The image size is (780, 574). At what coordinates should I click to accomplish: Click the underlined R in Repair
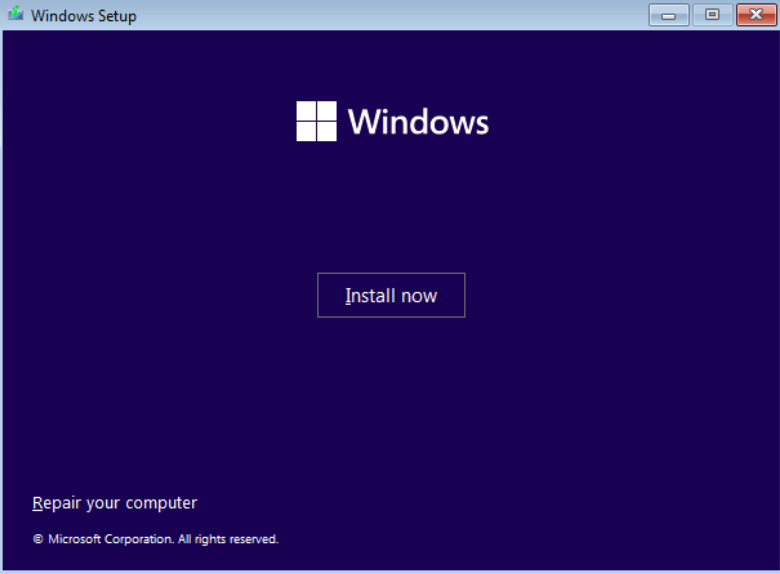[37, 503]
